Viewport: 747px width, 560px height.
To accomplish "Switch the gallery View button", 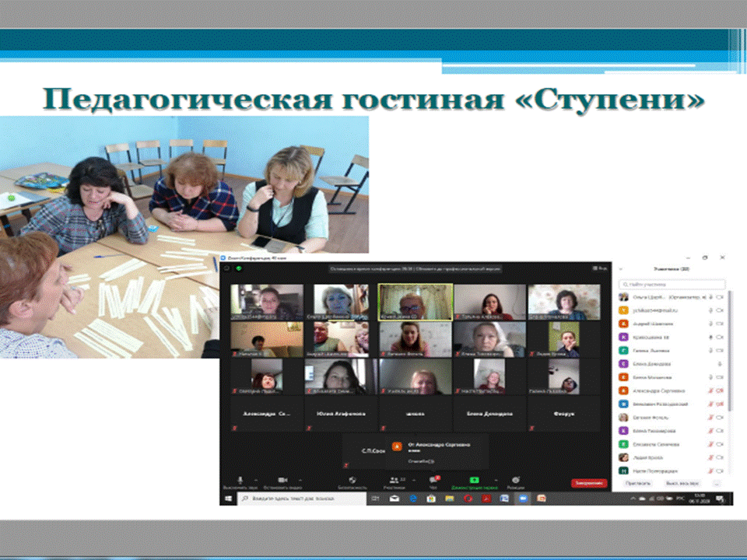I will [600, 268].
